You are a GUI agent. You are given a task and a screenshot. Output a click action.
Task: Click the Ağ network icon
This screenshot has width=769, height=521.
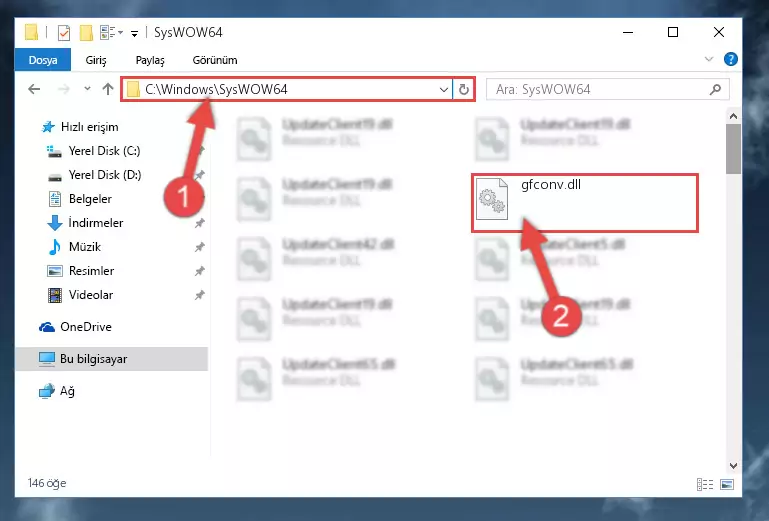pos(47,391)
